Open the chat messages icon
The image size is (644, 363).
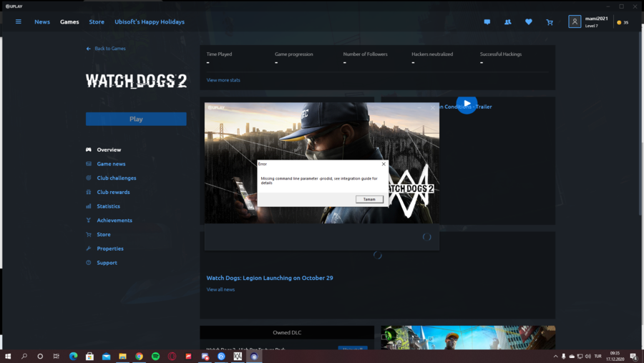(487, 22)
